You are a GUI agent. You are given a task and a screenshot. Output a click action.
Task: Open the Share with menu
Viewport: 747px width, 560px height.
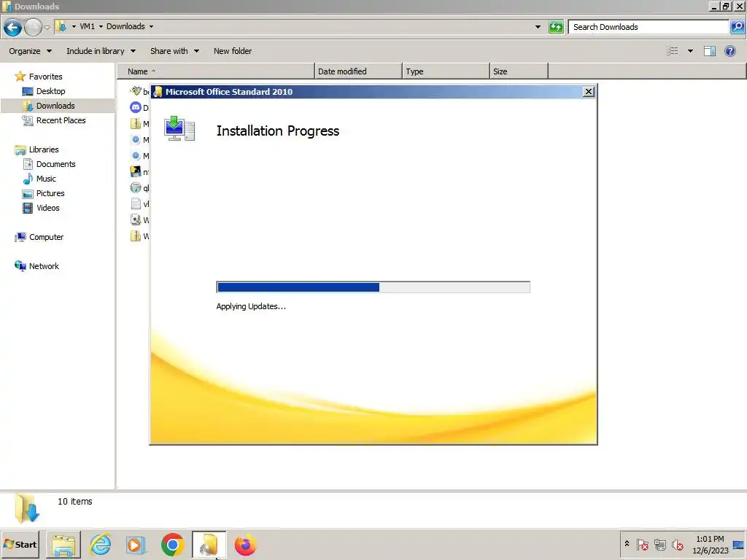[x=174, y=51]
